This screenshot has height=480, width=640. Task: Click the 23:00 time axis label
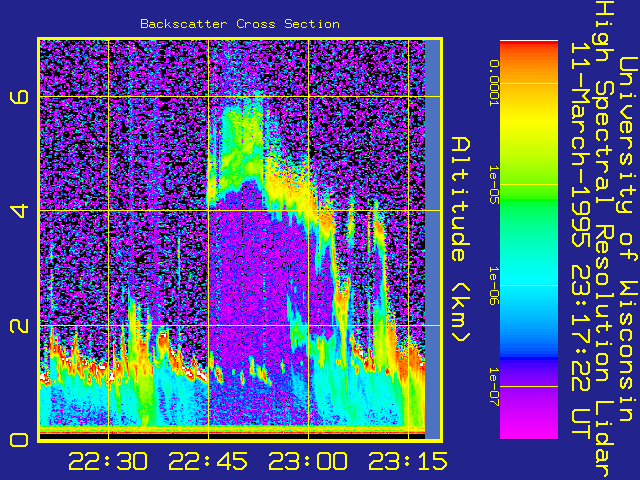(308, 461)
